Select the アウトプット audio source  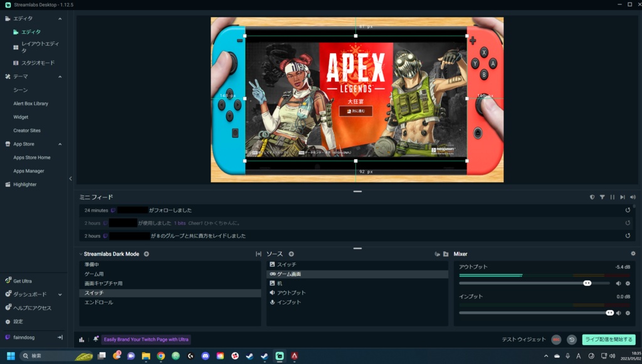357,293
